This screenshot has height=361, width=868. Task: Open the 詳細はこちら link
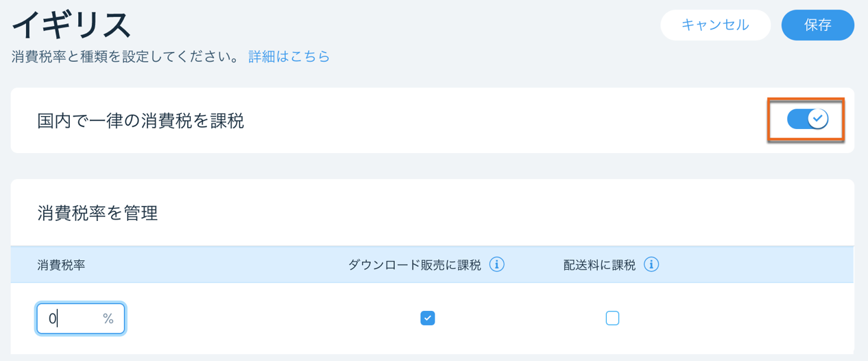pyautogui.click(x=289, y=57)
